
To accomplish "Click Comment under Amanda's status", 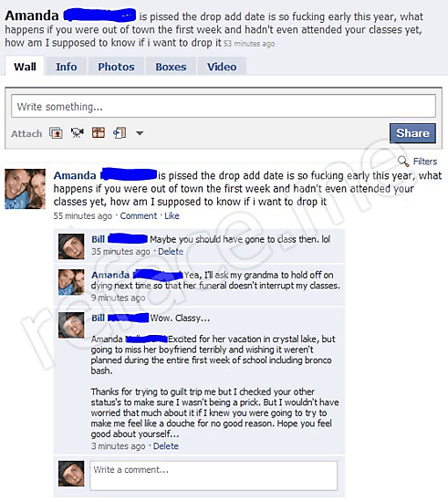I will [x=139, y=215].
